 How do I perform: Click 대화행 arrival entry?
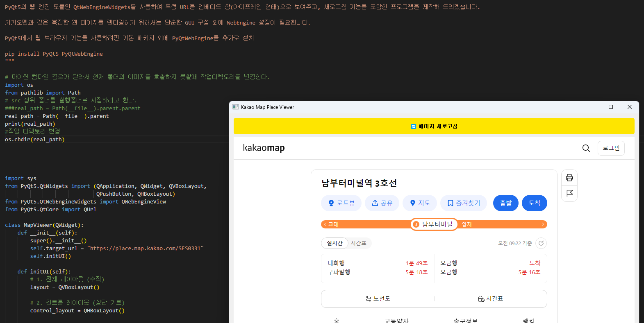click(336, 263)
